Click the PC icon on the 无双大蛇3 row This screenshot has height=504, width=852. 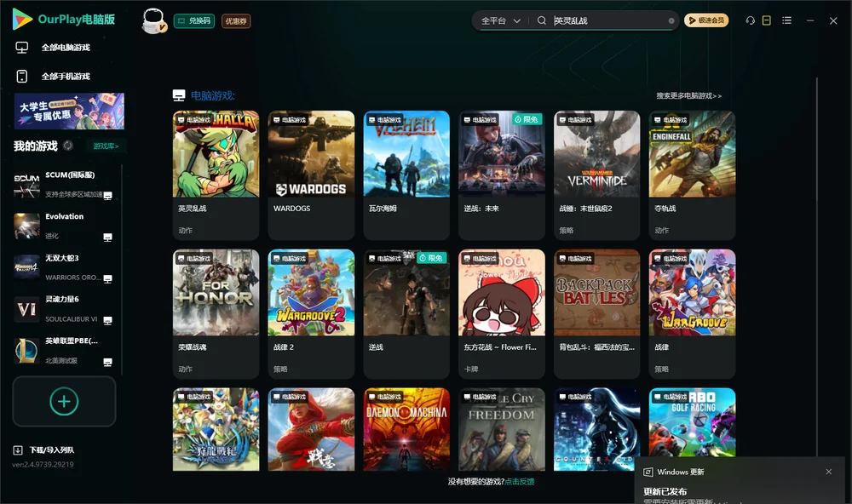pyautogui.click(x=108, y=278)
